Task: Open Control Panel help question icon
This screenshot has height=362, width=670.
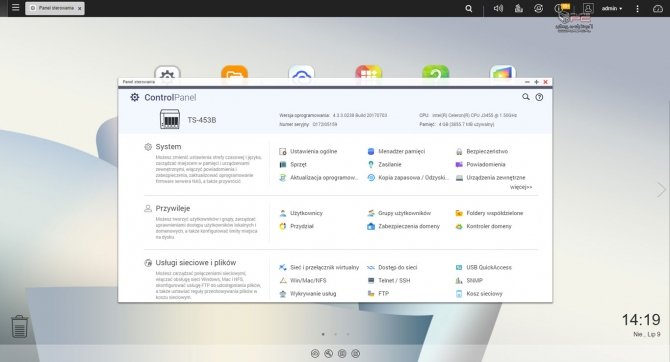Action: tap(539, 97)
